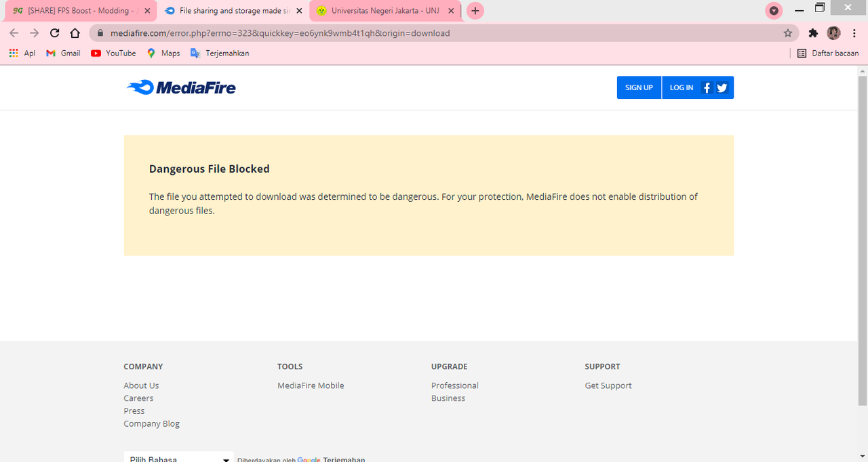Bookmark this page with star icon

(787, 33)
